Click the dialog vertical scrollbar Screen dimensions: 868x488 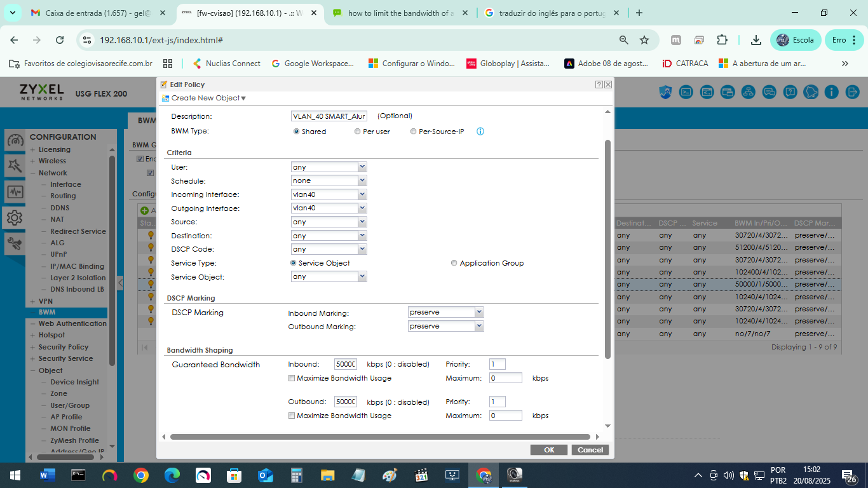click(x=607, y=249)
